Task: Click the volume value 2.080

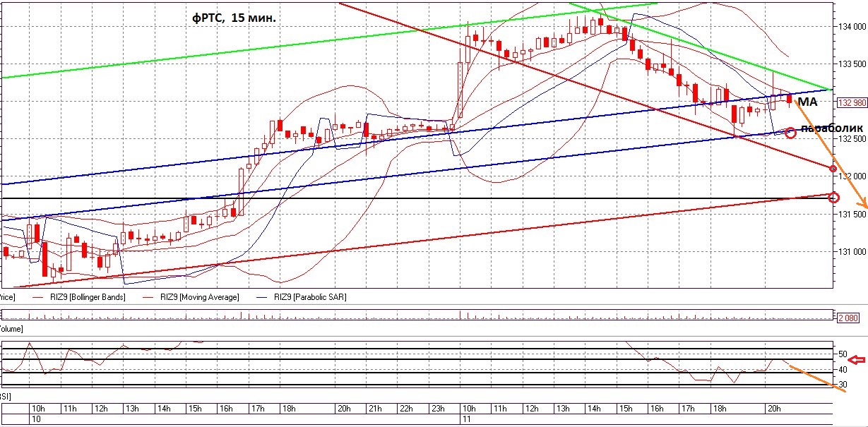Action: (x=848, y=318)
